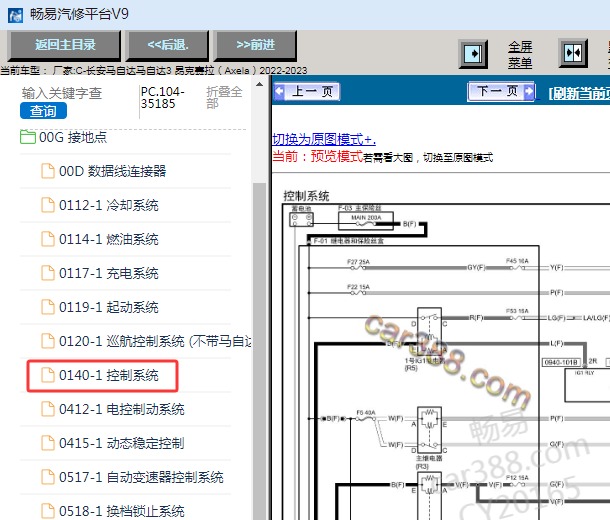Click the wiring diagram preview image
610x520 pixels.
tap(446, 362)
